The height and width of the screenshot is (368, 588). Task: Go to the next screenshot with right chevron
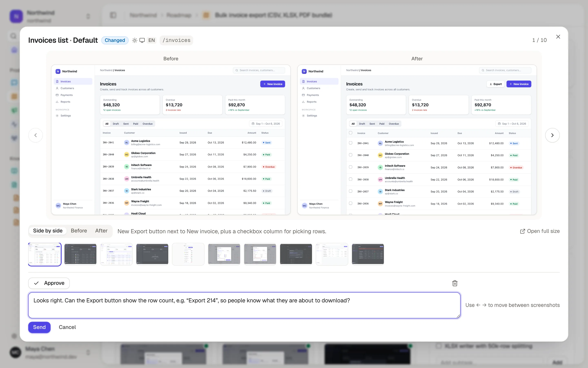pos(552,135)
